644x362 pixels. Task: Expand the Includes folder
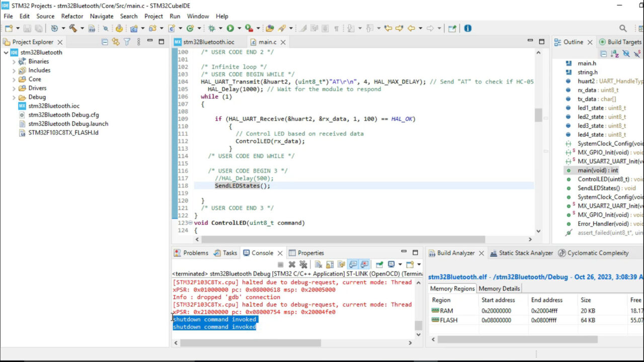(14, 70)
